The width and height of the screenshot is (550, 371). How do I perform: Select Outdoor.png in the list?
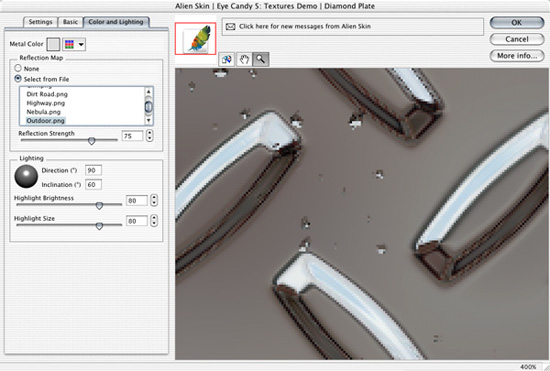46,121
